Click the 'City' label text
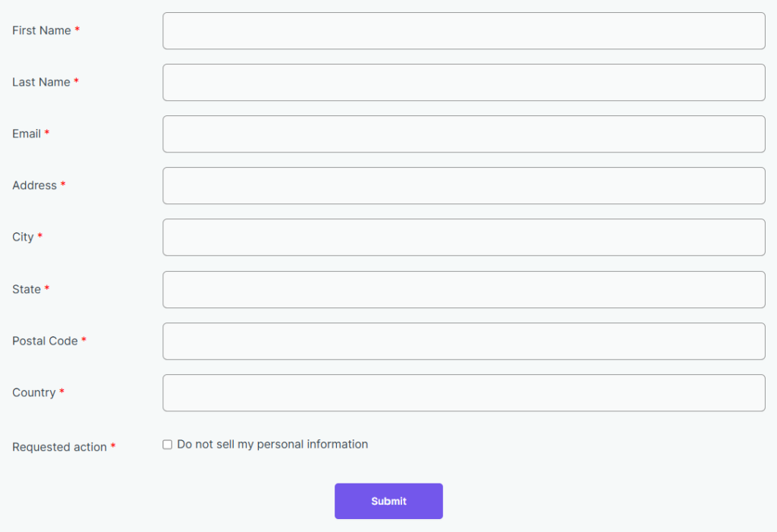The width and height of the screenshot is (777, 532). (22, 237)
